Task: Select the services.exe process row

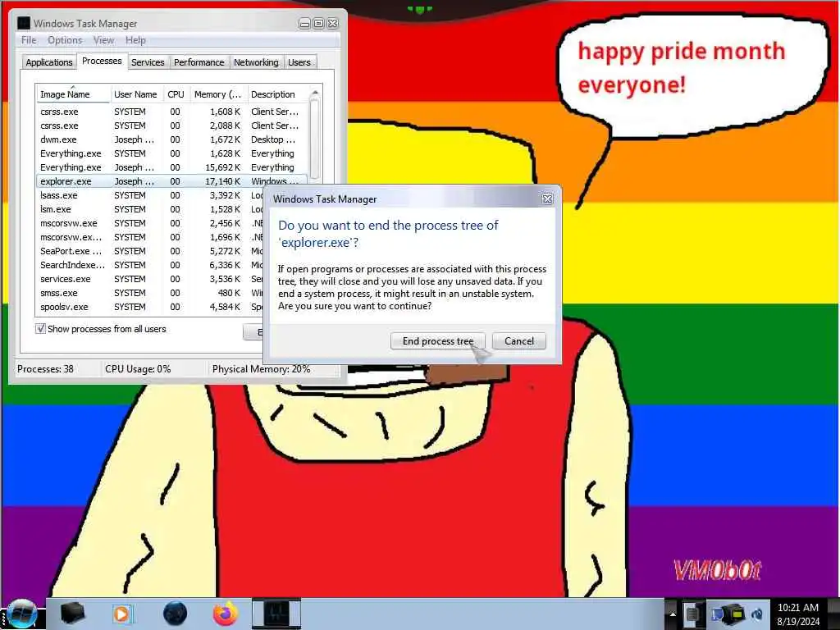Action: (149, 279)
